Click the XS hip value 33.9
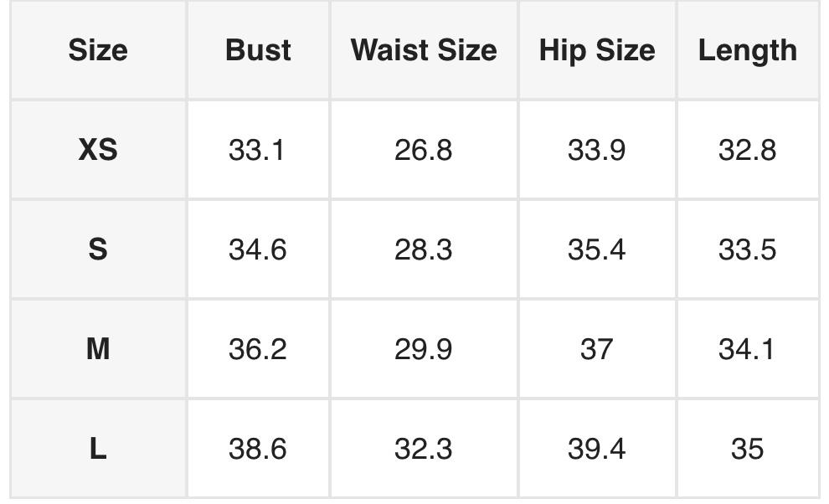The image size is (829, 504). pos(596,150)
